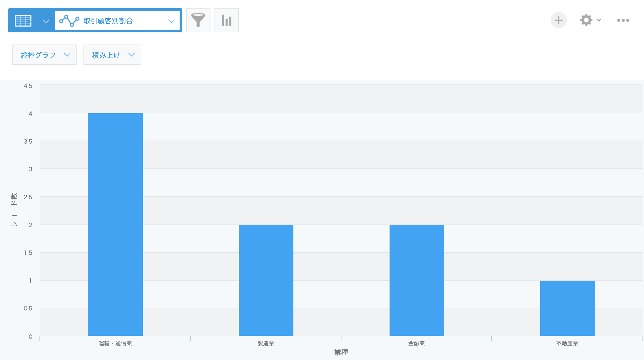Expand the view type chevron beside table icon
The height and width of the screenshot is (360, 644).
coord(46,21)
